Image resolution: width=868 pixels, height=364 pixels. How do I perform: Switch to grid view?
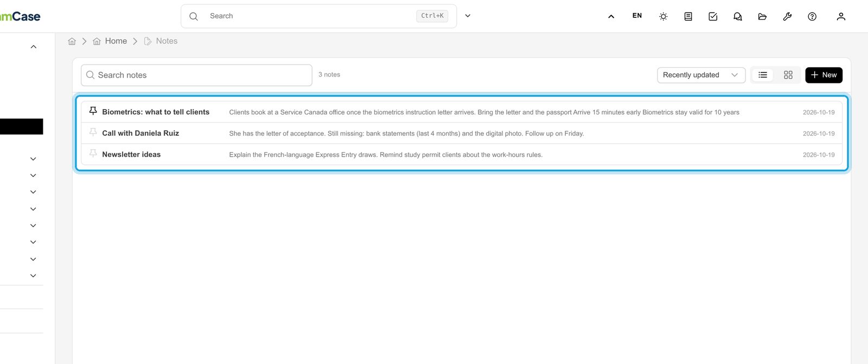point(788,75)
